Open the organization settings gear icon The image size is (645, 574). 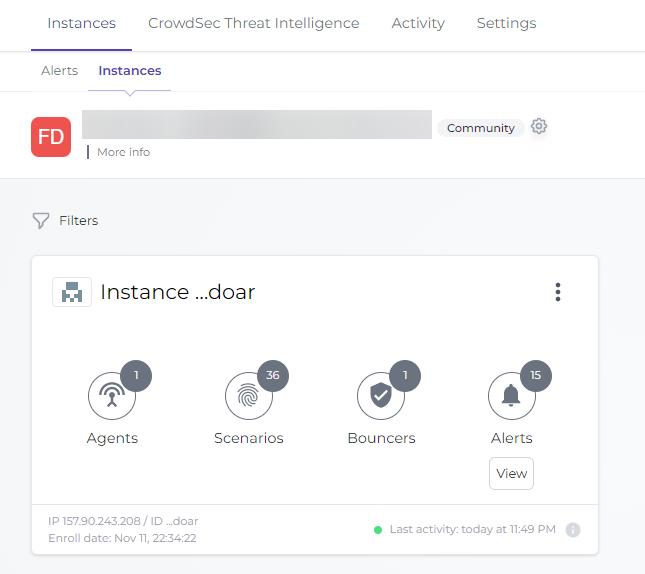[539, 127]
